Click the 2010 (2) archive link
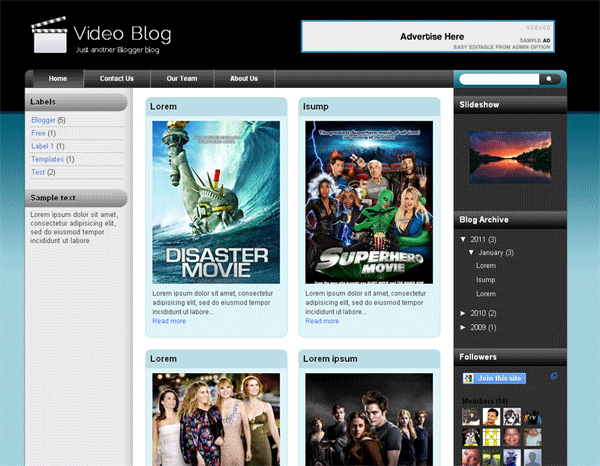This screenshot has width=600, height=466. click(x=483, y=313)
